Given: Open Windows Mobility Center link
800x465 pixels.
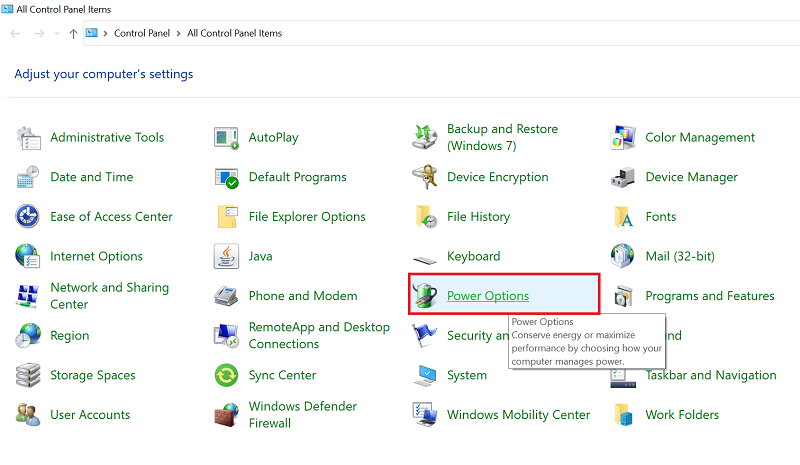Looking at the screenshot, I should click(518, 415).
